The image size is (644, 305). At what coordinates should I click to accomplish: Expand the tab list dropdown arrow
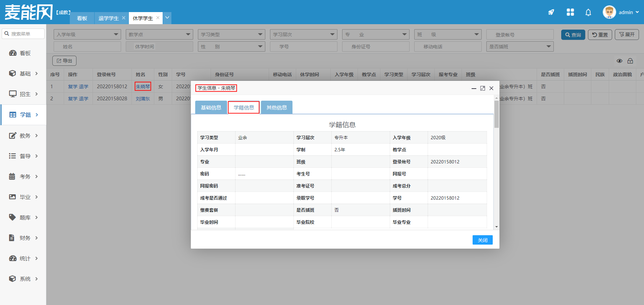click(x=167, y=18)
